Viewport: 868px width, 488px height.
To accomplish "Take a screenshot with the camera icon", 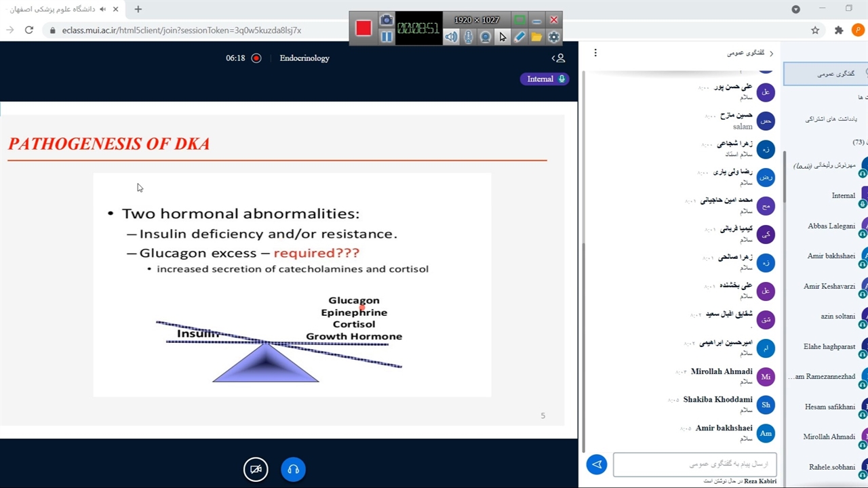I will click(386, 20).
